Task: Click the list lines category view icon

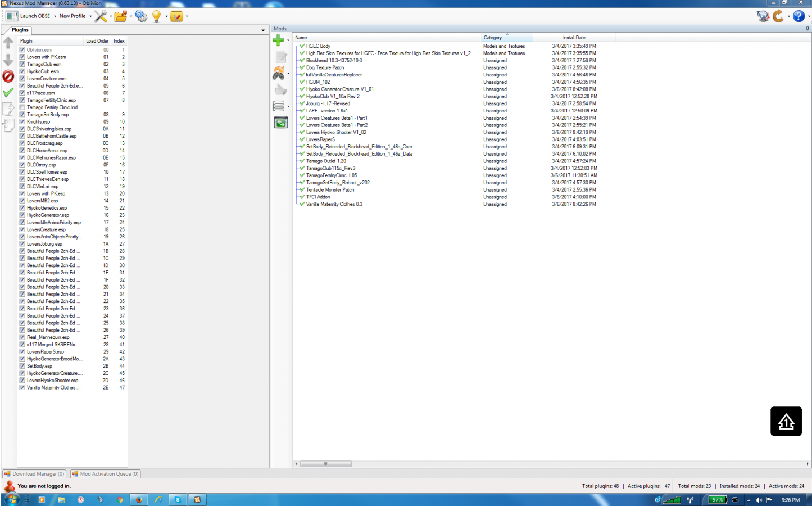Action: pos(278,106)
